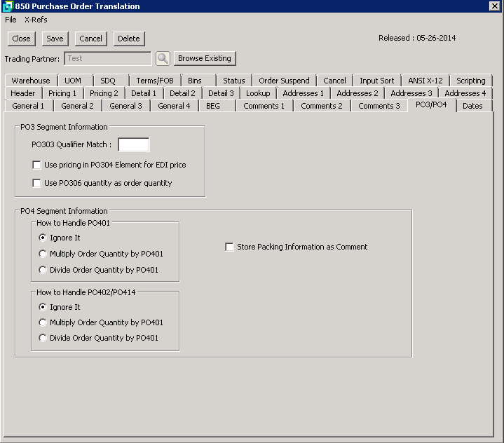Switch to the Scripting tab
The height and width of the screenshot is (443, 504).
pos(470,81)
